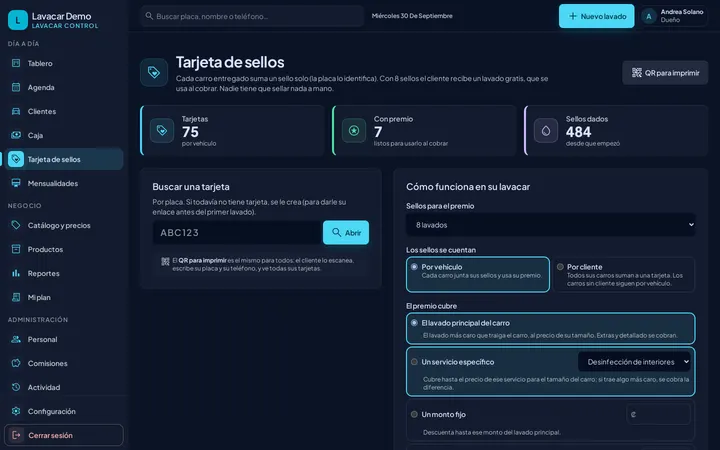Click the Tarjeta de sellos page title
The width and height of the screenshot is (720, 450).
pyautogui.click(x=230, y=62)
